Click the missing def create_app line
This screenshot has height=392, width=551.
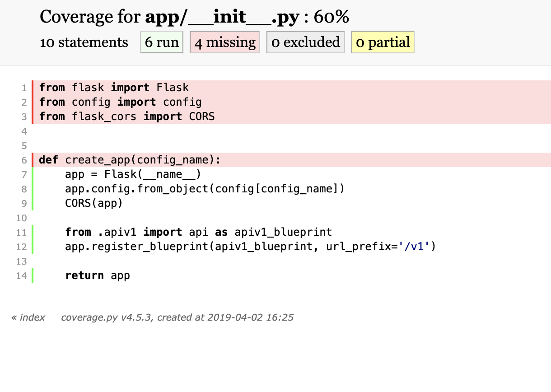click(130, 160)
